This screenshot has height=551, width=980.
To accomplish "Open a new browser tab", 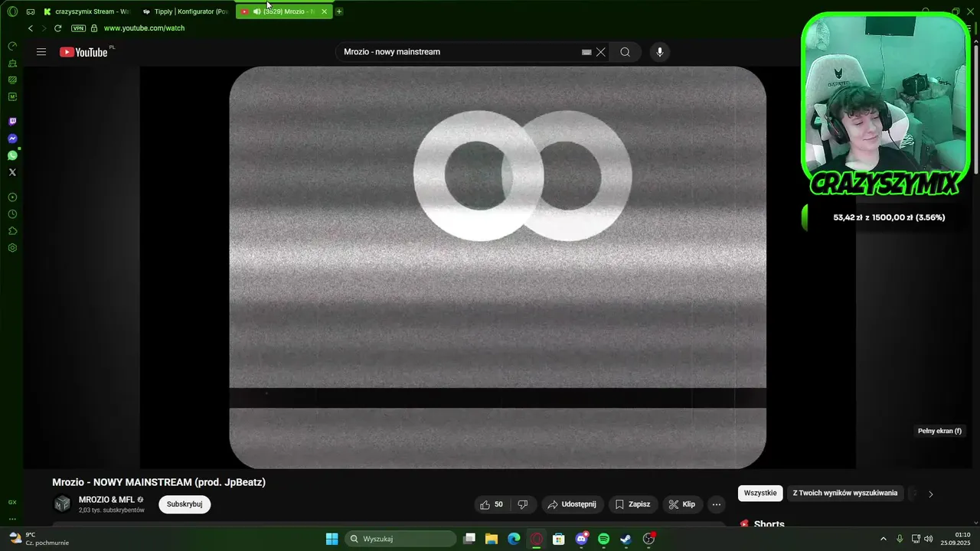I will [339, 11].
